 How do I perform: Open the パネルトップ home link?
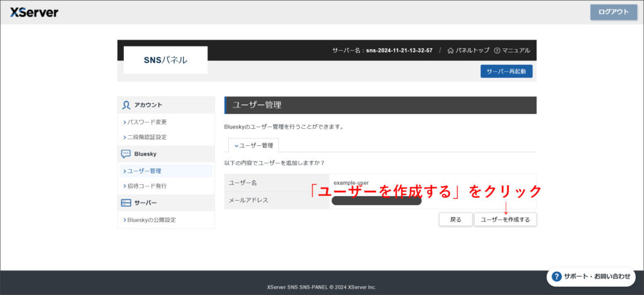[468, 50]
